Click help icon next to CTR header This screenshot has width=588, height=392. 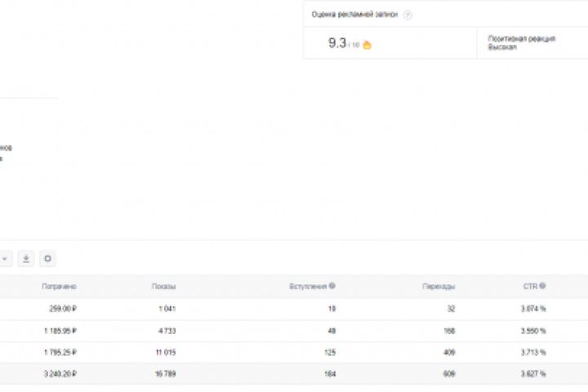click(x=542, y=287)
